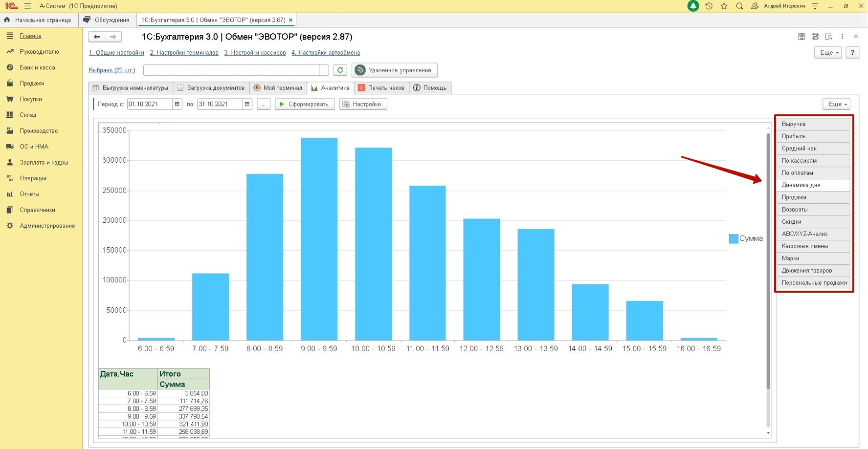Open the 1C main menu hamburger icon
This screenshot has width=868, height=449.
click(x=27, y=6)
